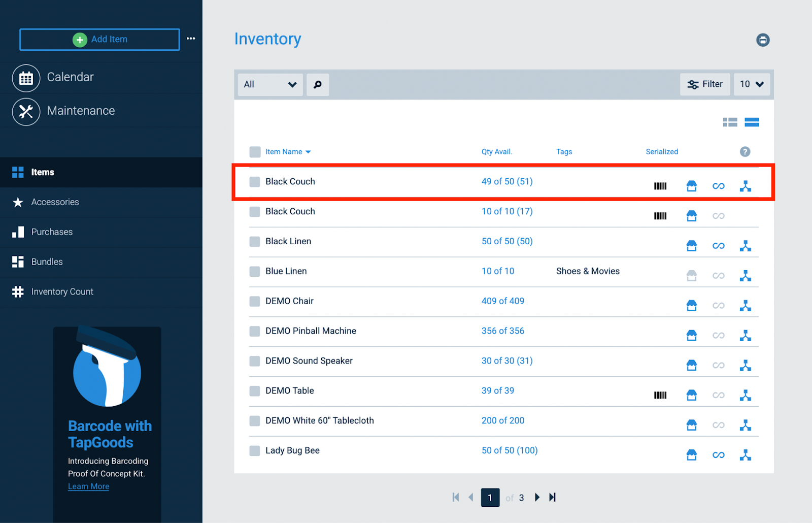Screen dimensions: 812x523
Task: Open the print icon for Inventory
Action: point(763,40)
